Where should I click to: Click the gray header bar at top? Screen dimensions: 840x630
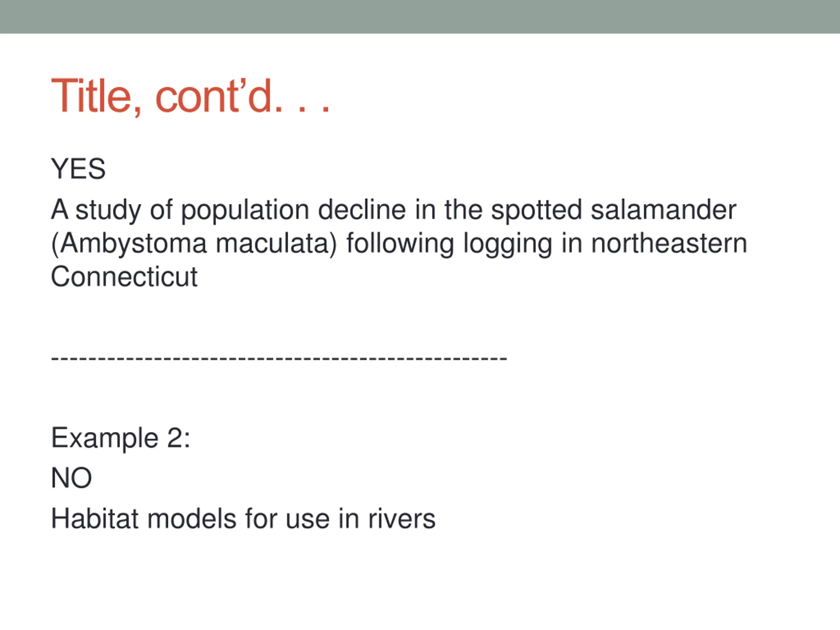pos(420,17)
